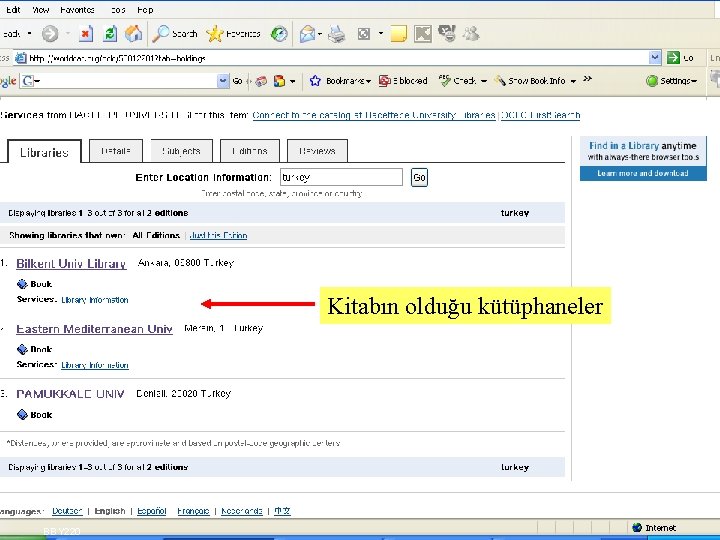The width and height of the screenshot is (720, 540).
Task: Click green Go arrow beside address bar
Action: tap(673, 58)
